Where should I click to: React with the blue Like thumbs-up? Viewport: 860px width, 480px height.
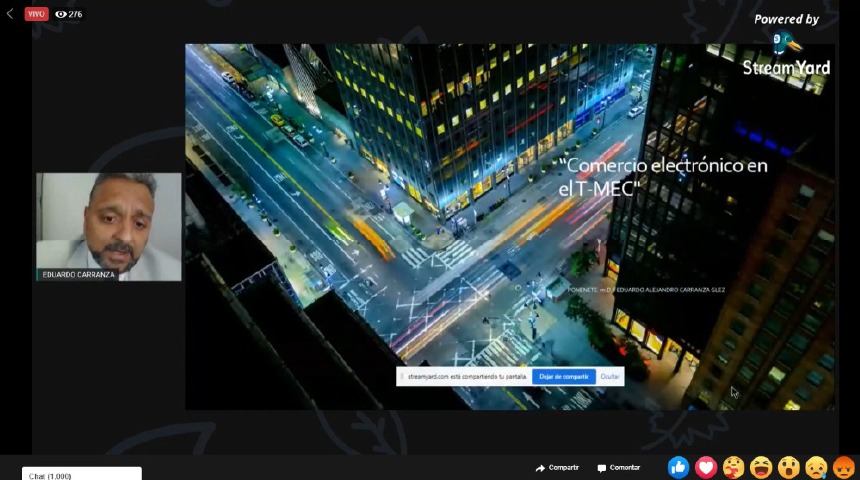pyautogui.click(x=678, y=467)
